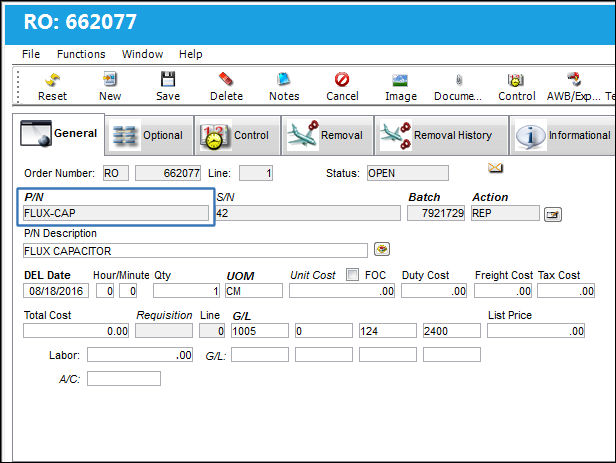The image size is (616, 463).
Task: Open the Window menu
Action: click(x=142, y=54)
